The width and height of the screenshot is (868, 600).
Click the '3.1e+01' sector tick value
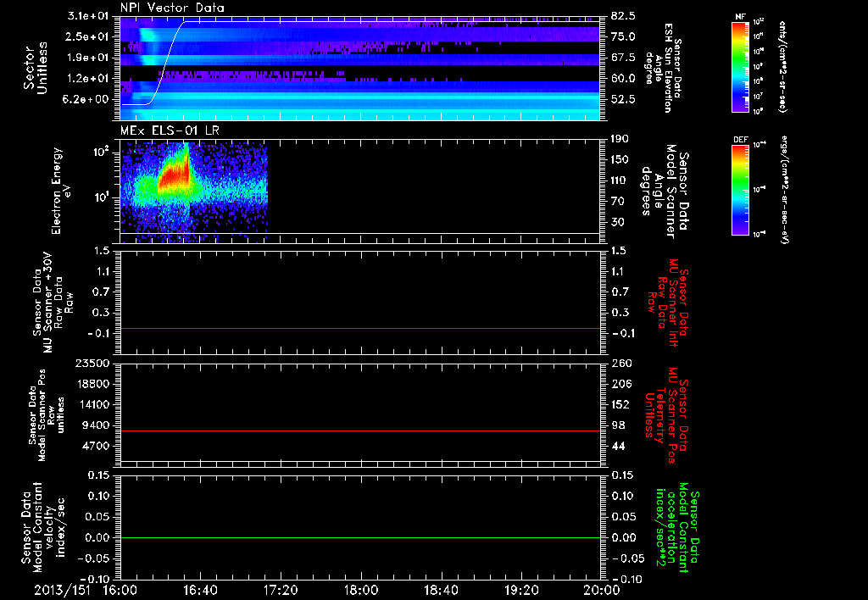point(87,16)
